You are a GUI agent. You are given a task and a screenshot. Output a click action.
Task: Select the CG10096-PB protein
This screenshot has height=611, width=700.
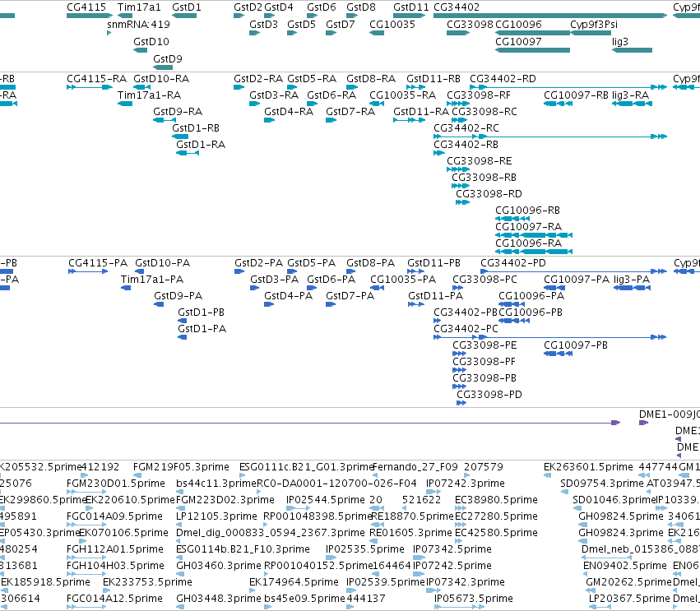[514, 321]
